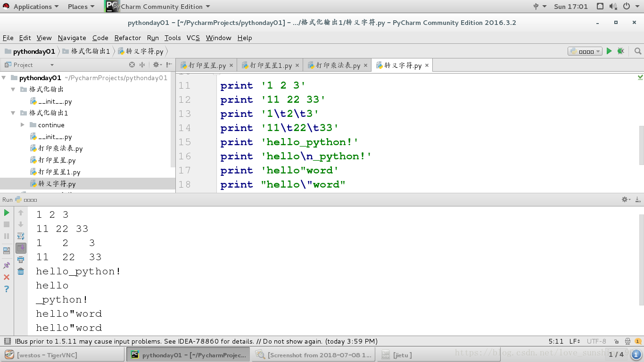Screen dimensions: 644x362
Task: Toggle pin tab in Run panel
Action: (x=7, y=265)
